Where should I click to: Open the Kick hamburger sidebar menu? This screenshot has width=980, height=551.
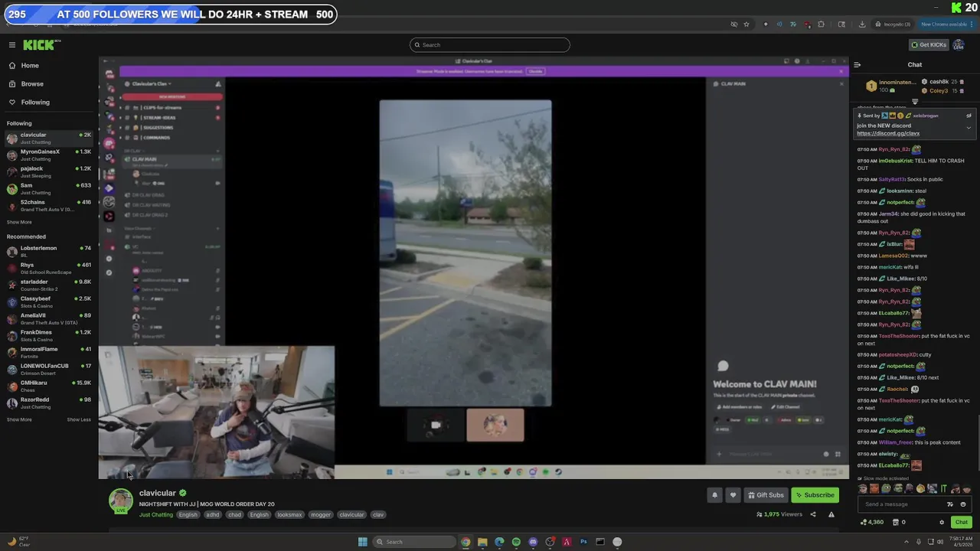(x=12, y=45)
